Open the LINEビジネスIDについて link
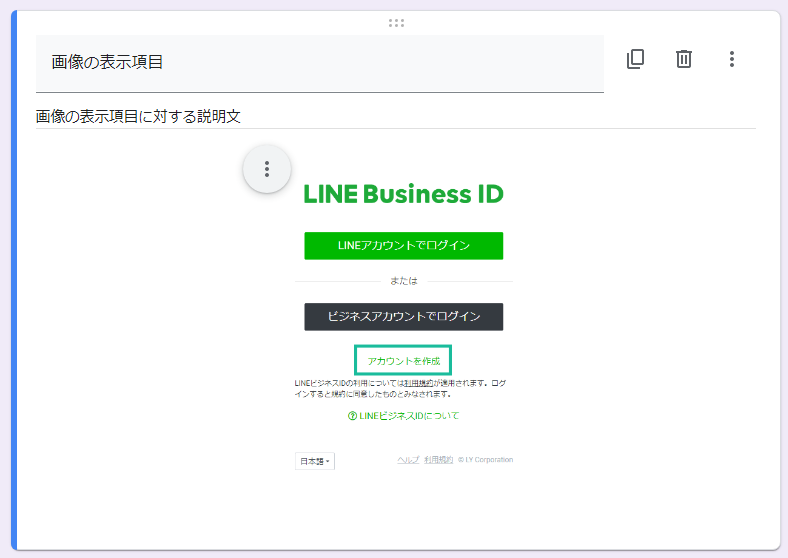Viewport: 788px width, 558px height. pos(404,416)
